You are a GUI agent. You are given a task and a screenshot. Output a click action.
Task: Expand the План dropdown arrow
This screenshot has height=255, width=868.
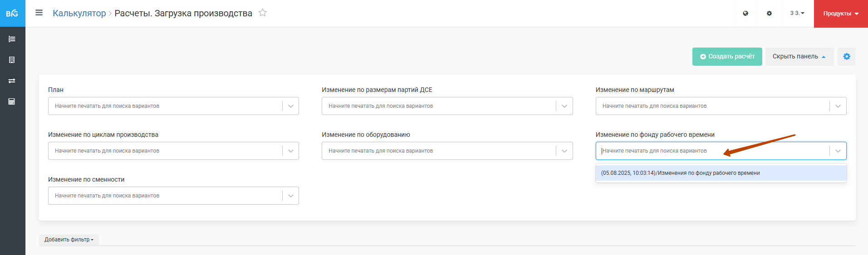point(291,106)
